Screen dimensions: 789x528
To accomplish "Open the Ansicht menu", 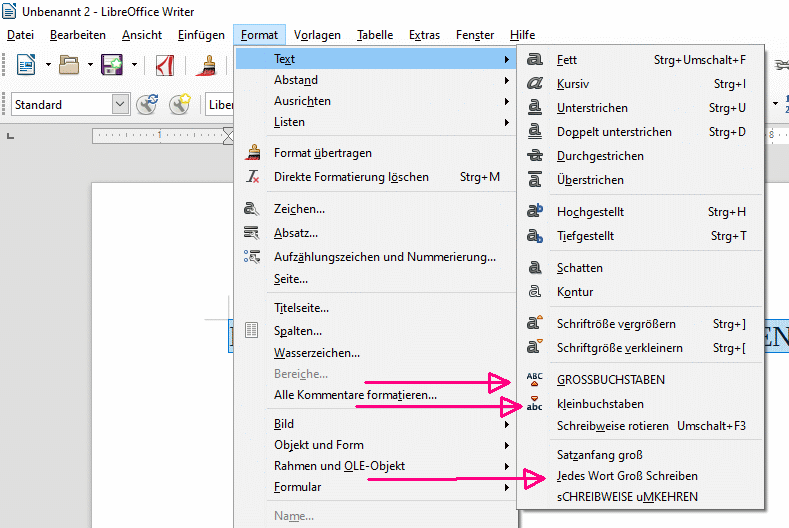I will [142, 35].
